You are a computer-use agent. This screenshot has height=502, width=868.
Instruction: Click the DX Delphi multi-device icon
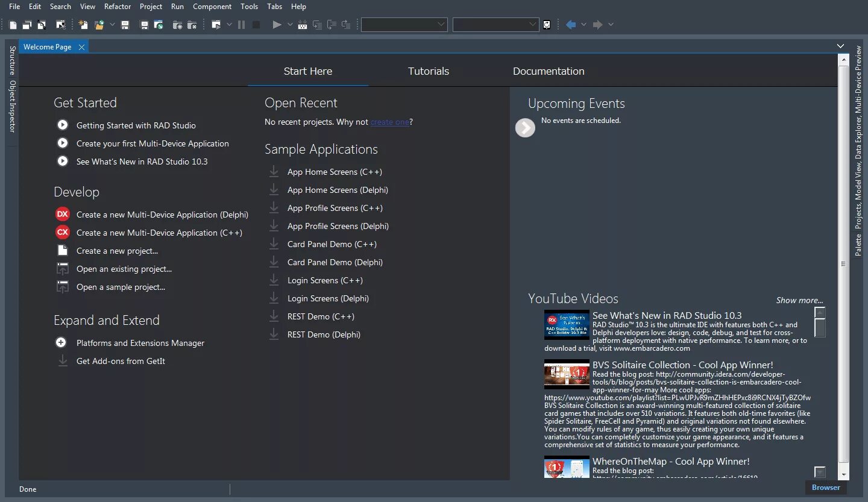[x=63, y=215]
